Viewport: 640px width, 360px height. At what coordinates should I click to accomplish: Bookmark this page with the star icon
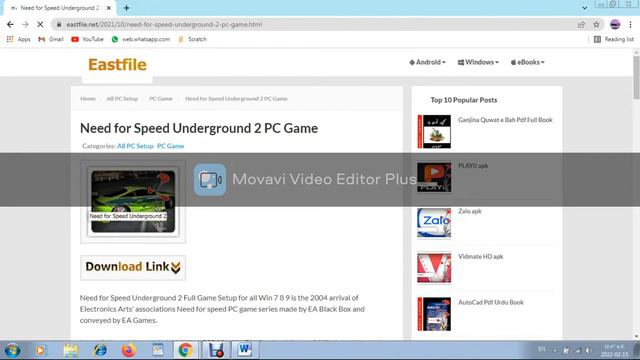click(596, 24)
